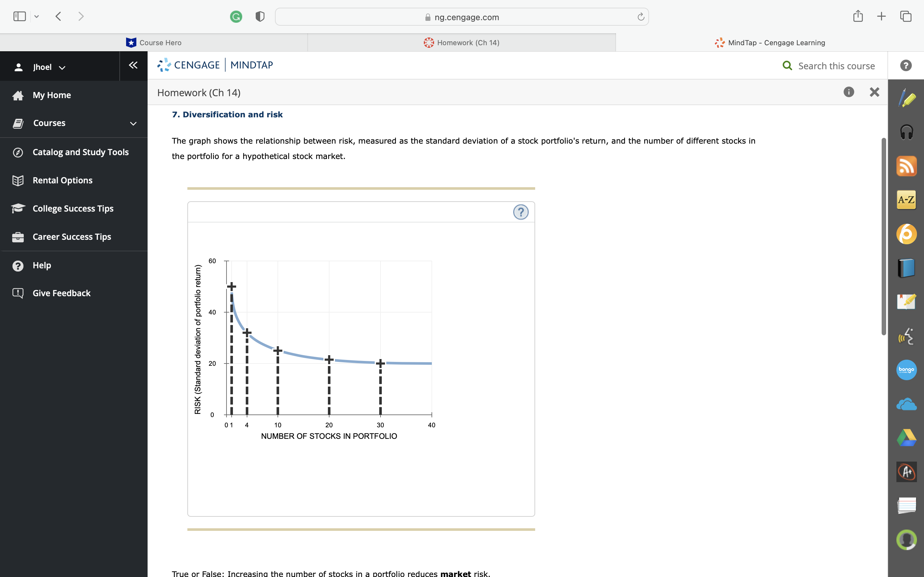Viewport: 924px width, 577px height.
Task: Open the homework info icon
Action: click(848, 92)
